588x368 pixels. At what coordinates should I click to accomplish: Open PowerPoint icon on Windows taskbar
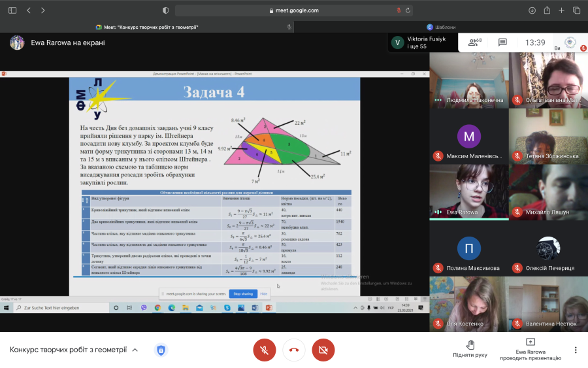[x=269, y=308]
